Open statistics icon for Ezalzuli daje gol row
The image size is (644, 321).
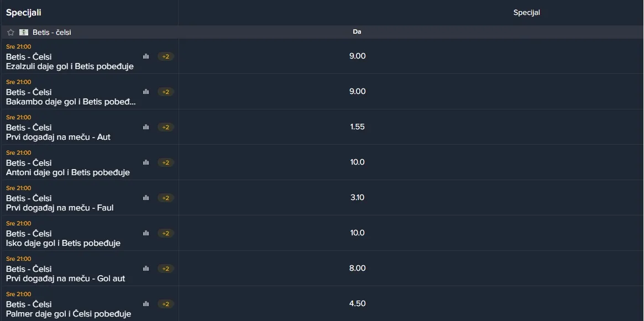click(146, 56)
